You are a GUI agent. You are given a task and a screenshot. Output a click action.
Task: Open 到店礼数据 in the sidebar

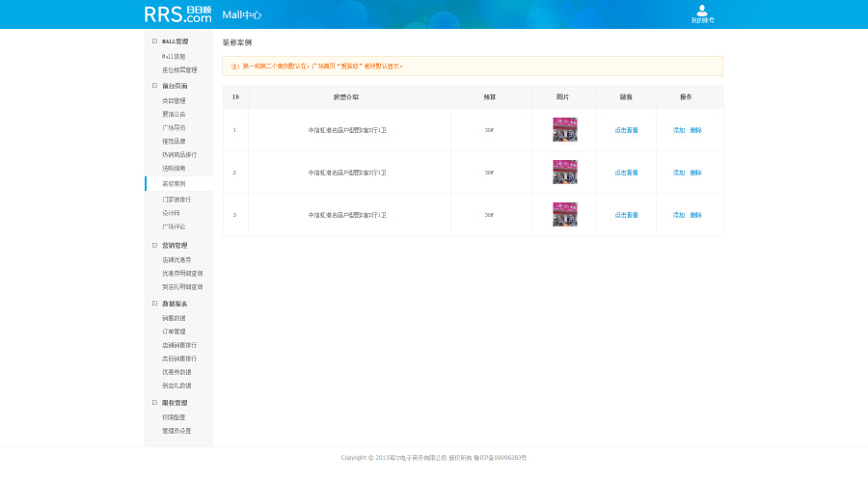[x=176, y=386]
